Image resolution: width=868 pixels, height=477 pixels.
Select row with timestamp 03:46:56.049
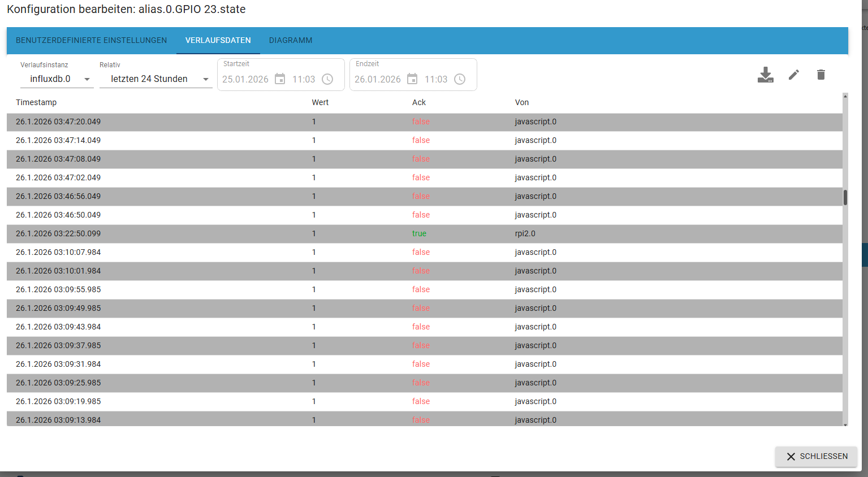(x=425, y=196)
